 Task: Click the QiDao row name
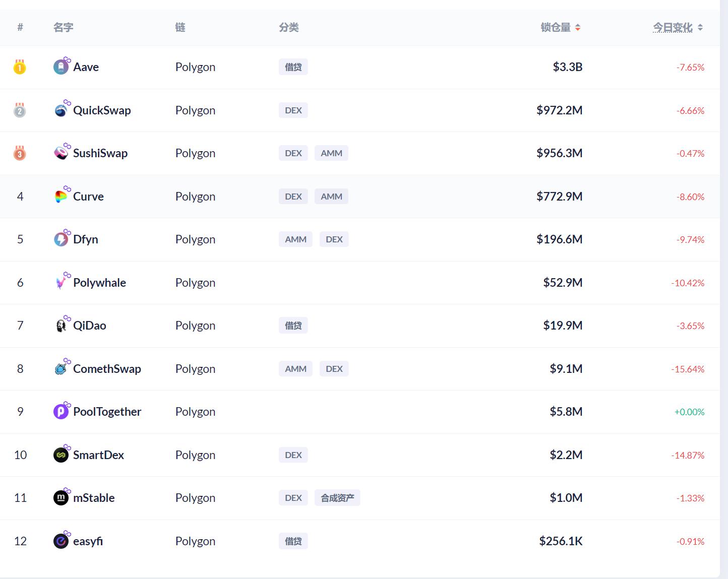click(x=90, y=326)
